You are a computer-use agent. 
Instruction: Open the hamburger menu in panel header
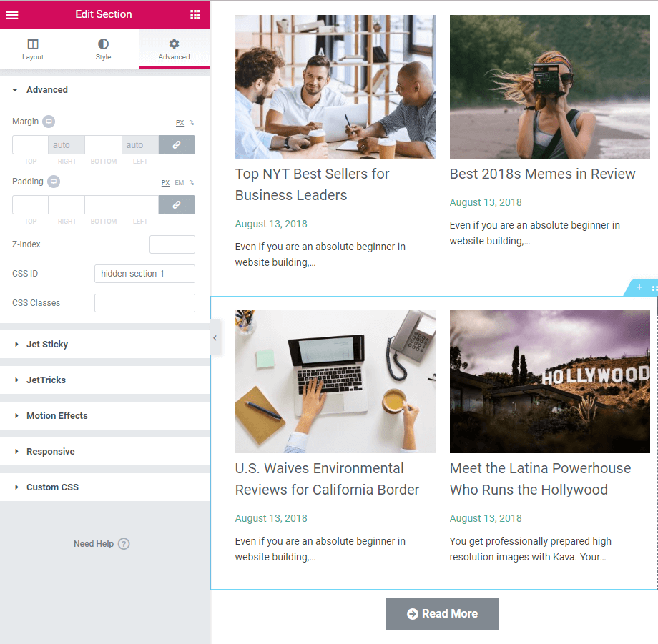12,15
